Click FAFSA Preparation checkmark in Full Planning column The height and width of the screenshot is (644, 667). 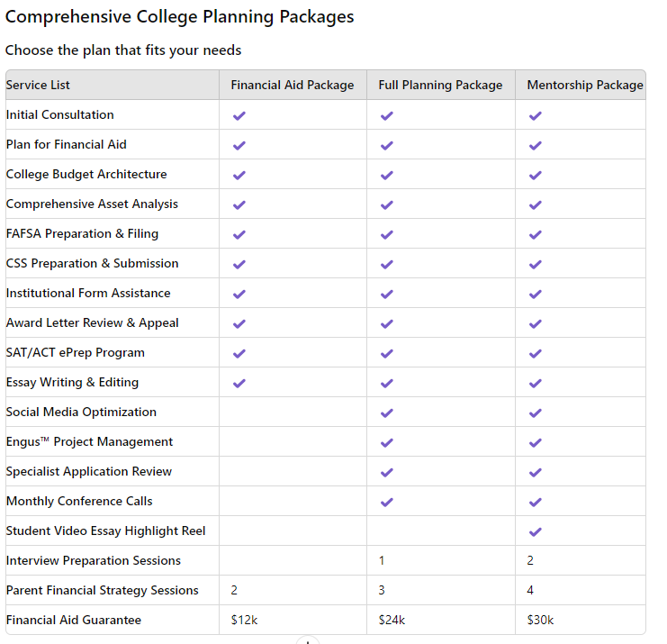[387, 234]
